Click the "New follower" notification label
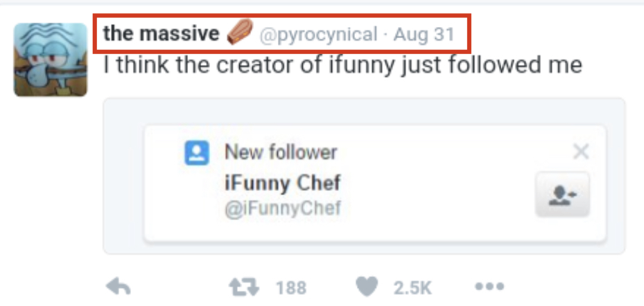 281,152
